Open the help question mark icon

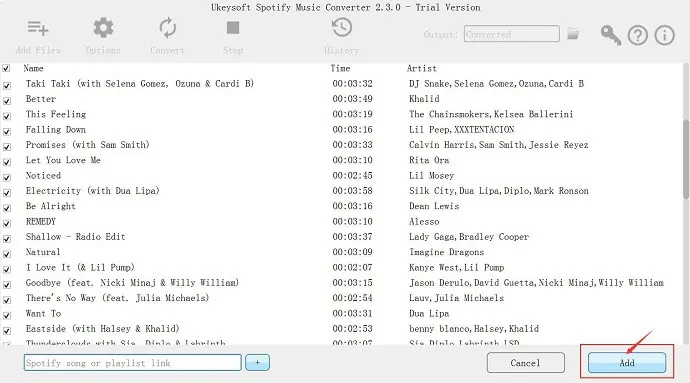tap(638, 35)
